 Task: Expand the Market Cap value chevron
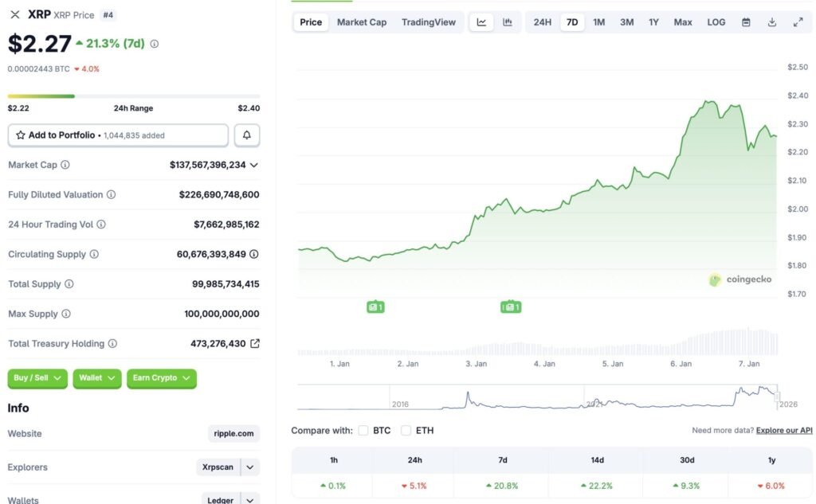point(254,165)
